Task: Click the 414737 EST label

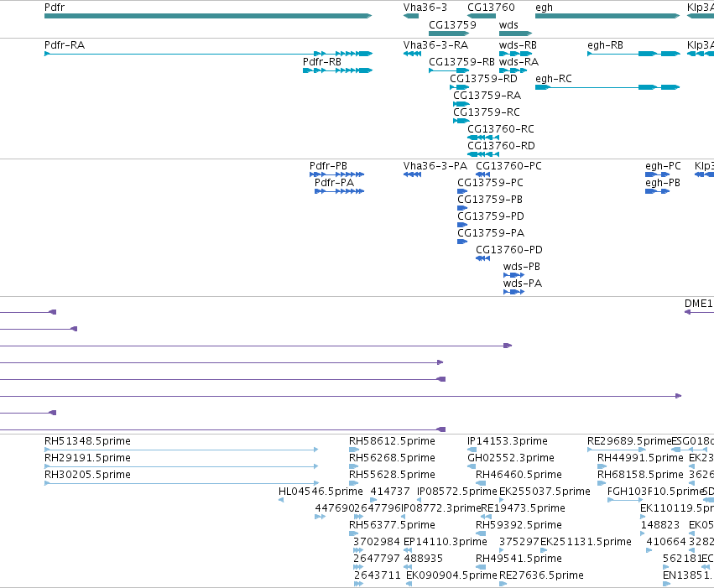Action: coord(390,492)
